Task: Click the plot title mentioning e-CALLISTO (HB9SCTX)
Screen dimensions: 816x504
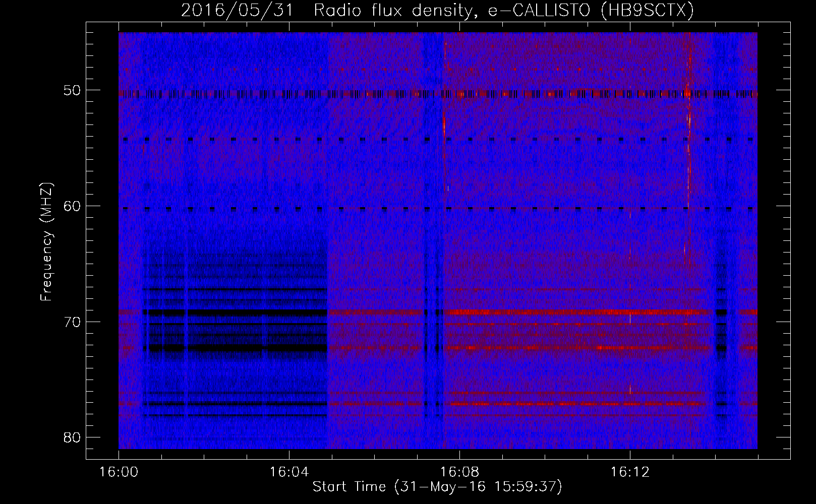Action: 437,10
